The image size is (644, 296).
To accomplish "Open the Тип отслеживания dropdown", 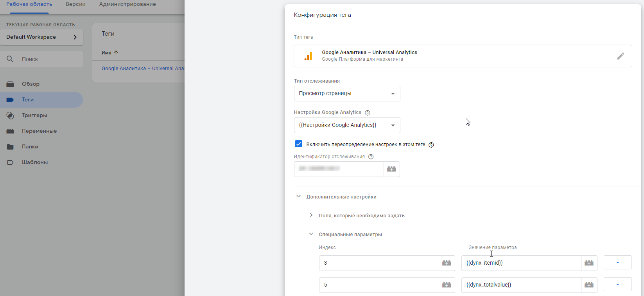I will point(347,94).
